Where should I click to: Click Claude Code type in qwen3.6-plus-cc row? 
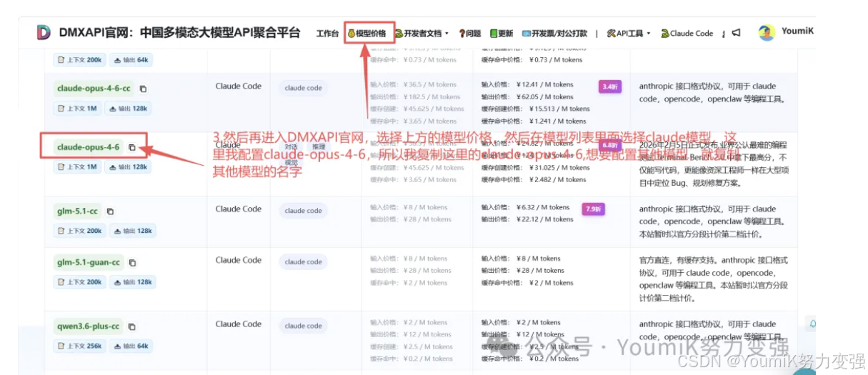[239, 324]
